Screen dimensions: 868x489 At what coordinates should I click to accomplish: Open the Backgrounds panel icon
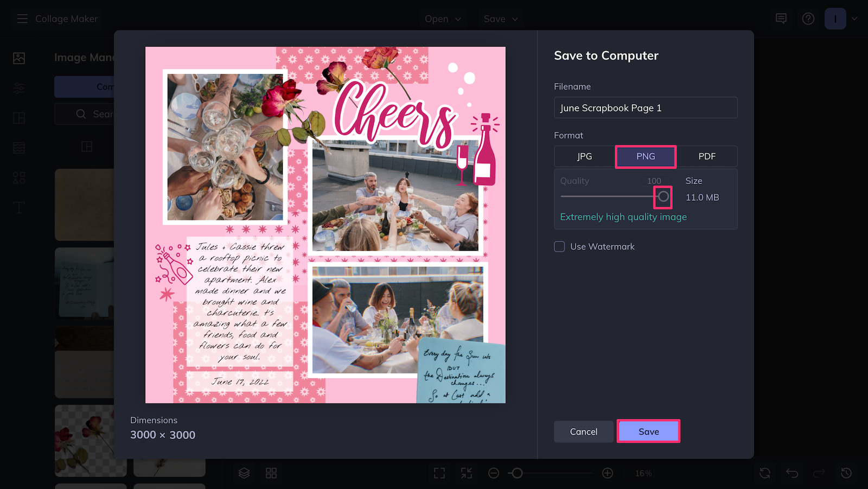point(18,147)
